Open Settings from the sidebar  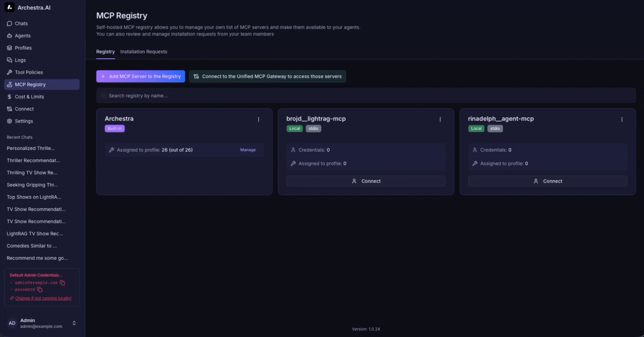click(x=24, y=121)
